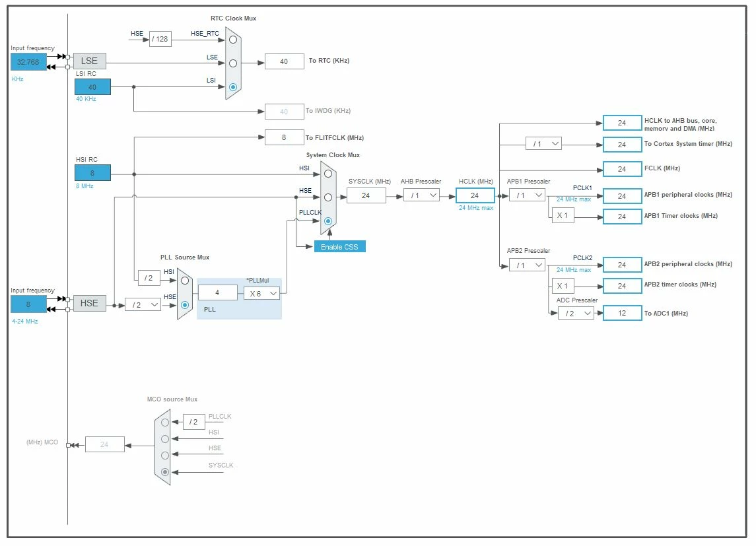Open the PLLMul X6 dropdown
756x546 pixels.
coord(261,294)
